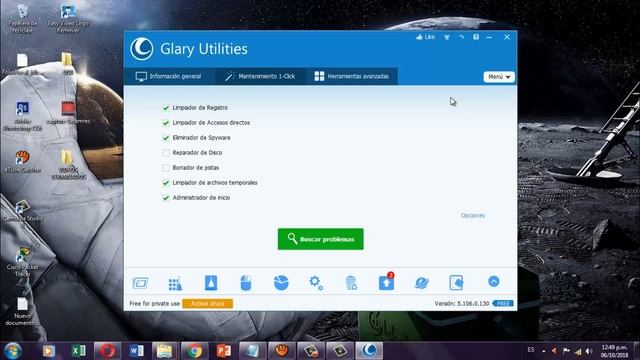640x360 pixels.
Task: Click the orange Activar ahora button
Action: tap(207, 304)
